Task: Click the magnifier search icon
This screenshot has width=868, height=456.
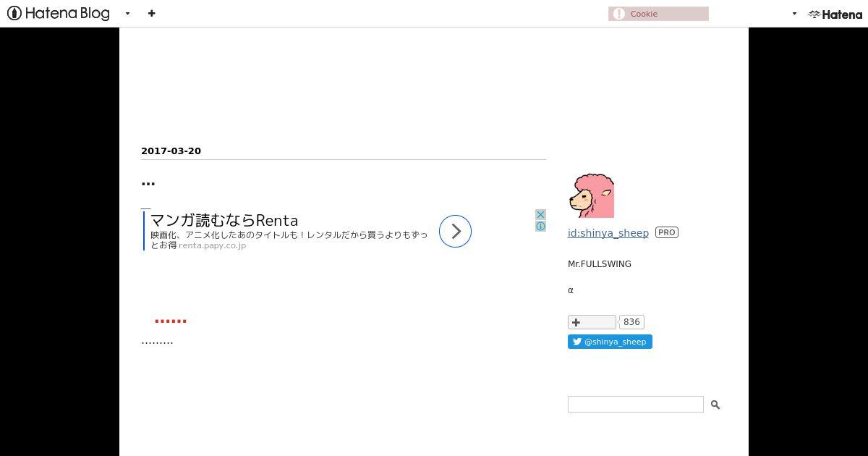Action: tap(715, 405)
